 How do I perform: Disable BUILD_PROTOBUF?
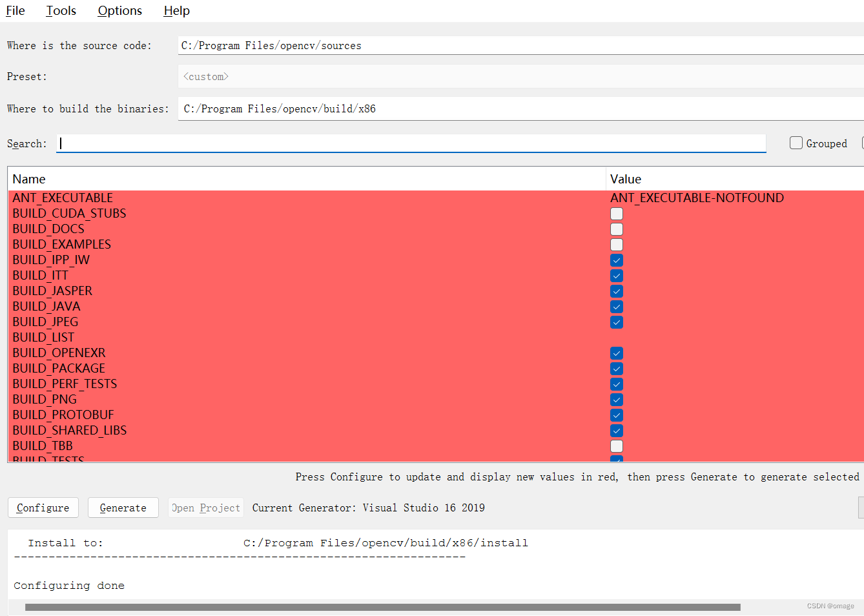617,415
